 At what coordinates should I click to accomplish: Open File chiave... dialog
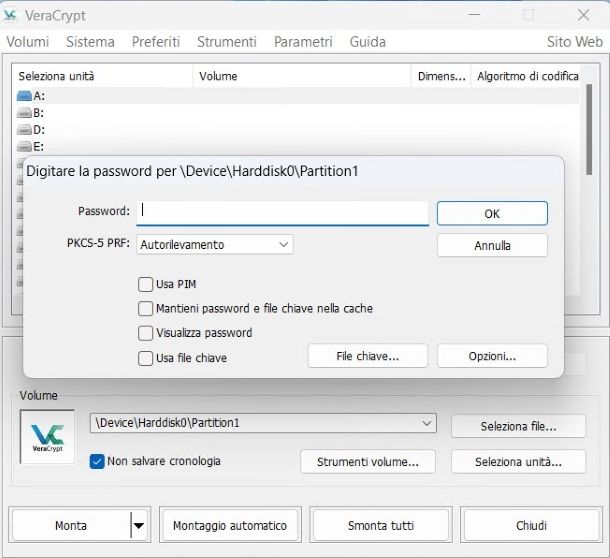(368, 356)
